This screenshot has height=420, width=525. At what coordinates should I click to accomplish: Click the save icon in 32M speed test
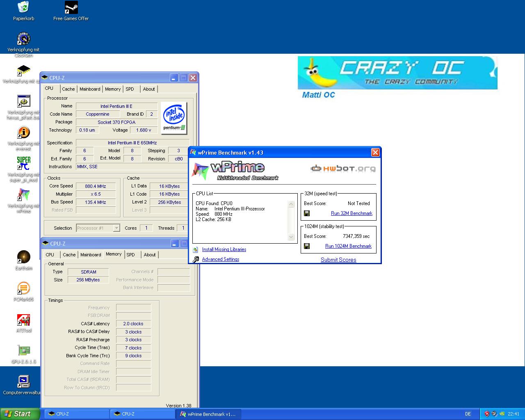tap(307, 213)
